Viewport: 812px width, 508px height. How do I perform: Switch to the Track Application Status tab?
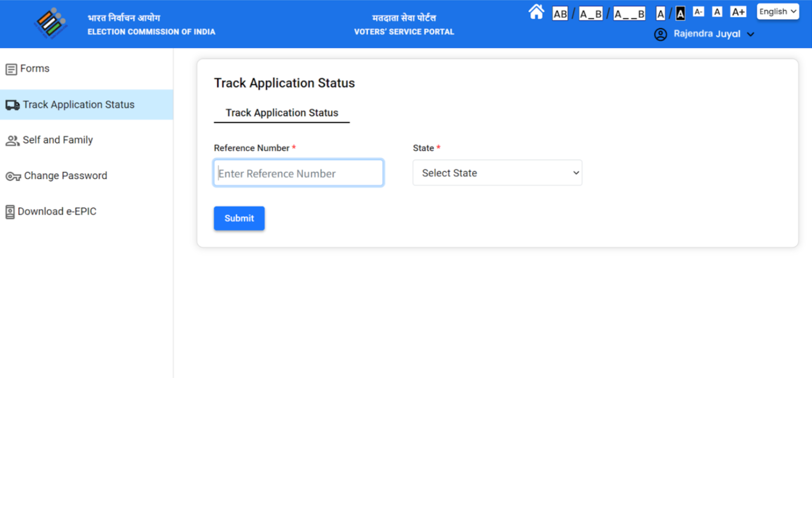point(282,113)
